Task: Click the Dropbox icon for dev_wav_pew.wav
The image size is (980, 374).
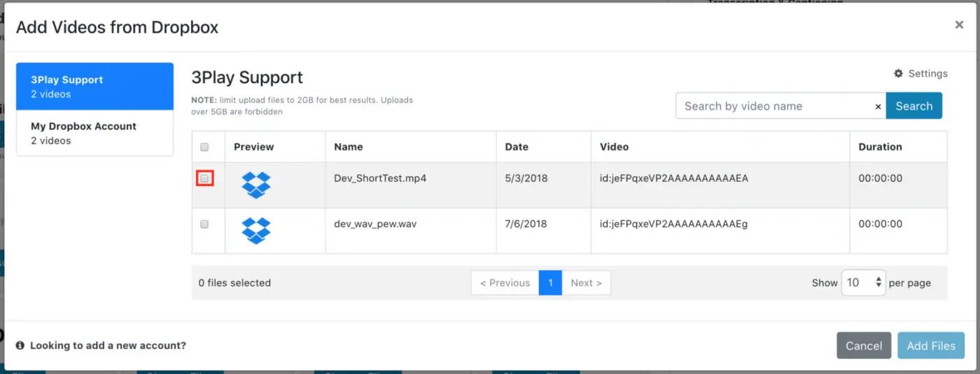Action: pyautogui.click(x=256, y=231)
